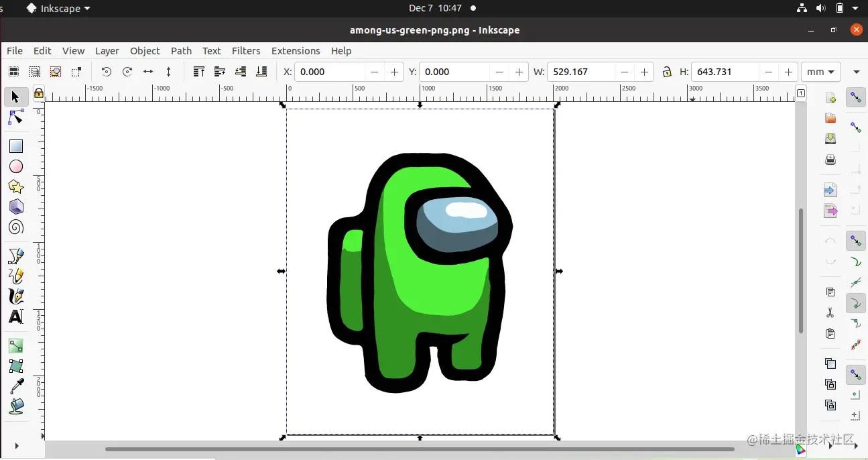The width and height of the screenshot is (868, 460).
Task: Select the Dropper color picker tool
Action: pos(15,386)
